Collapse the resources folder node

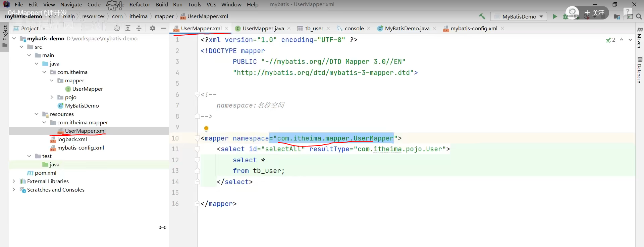coord(37,114)
